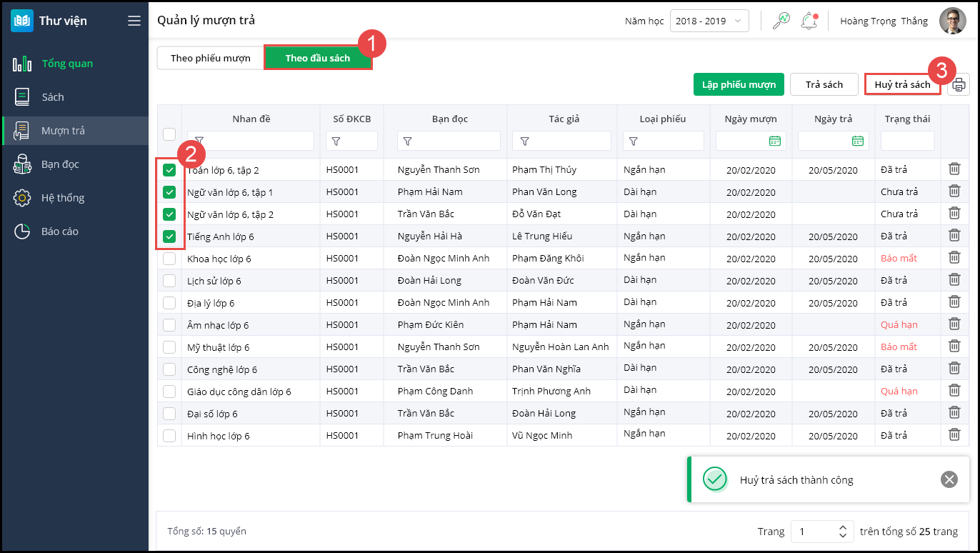Delete the Toán lớp 6, tập 2 row

[x=954, y=169]
